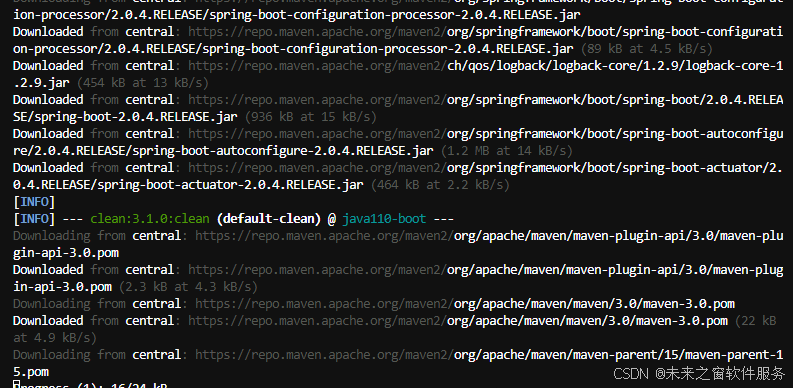Click the path ending "spring-boot-autoconfigu"
The width and height of the screenshot is (793, 388).
tap(615, 134)
